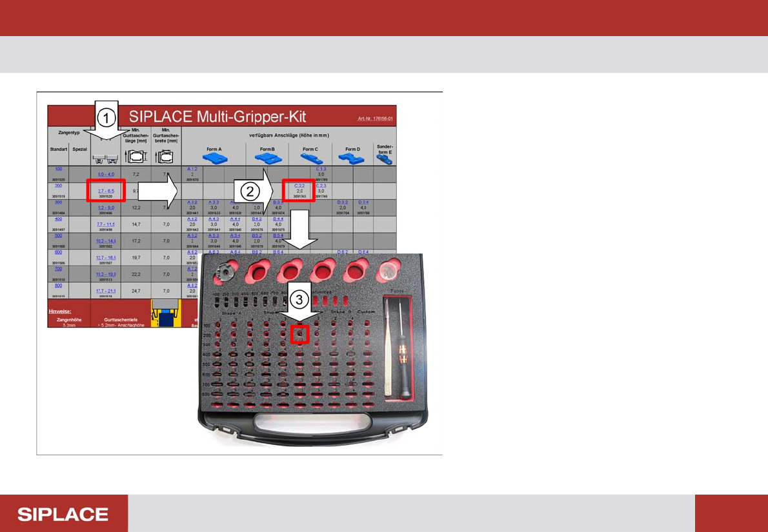Open the Zangentyp 300 link in the table
The image size is (768, 532).
coord(58,202)
